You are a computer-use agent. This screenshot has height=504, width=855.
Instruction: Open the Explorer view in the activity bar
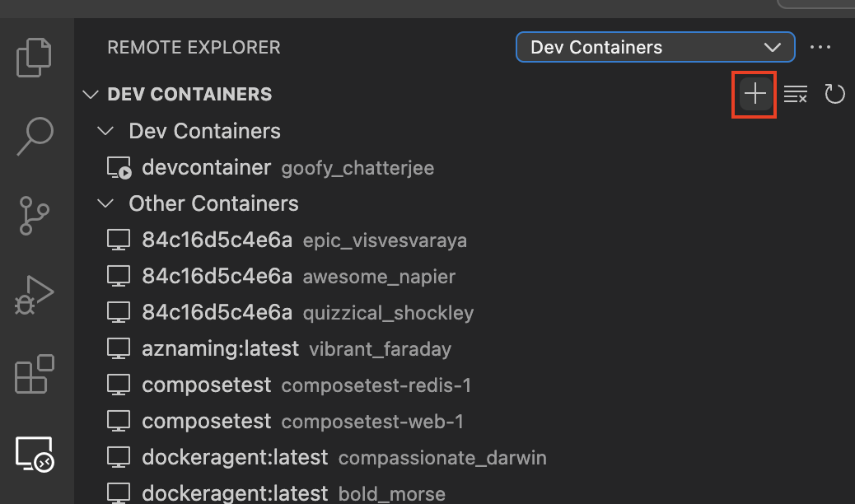[x=33, y=57]
